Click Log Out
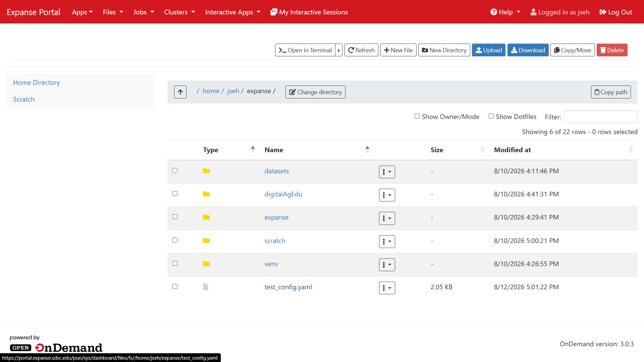Viewport: 644px width, 362px height. click(x=616, y=12)
